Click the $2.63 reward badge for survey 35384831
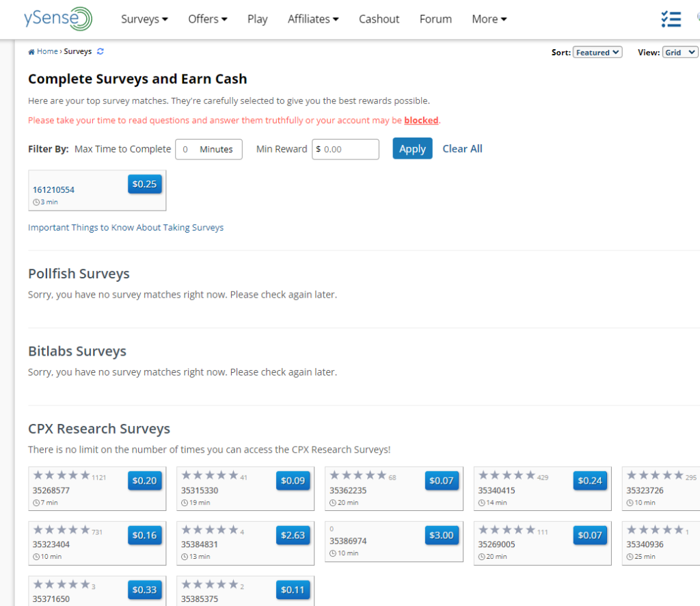 (x=293, y=535)
